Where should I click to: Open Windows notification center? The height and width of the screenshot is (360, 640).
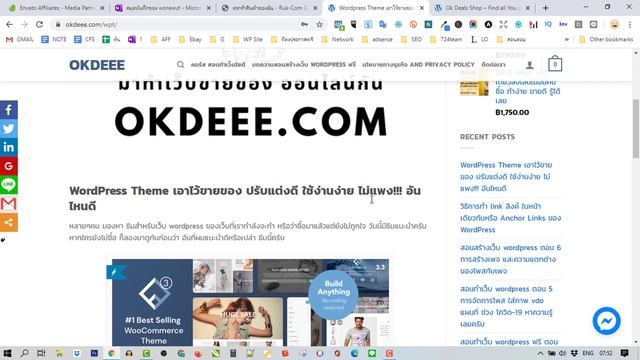click(x=624, y=353)
